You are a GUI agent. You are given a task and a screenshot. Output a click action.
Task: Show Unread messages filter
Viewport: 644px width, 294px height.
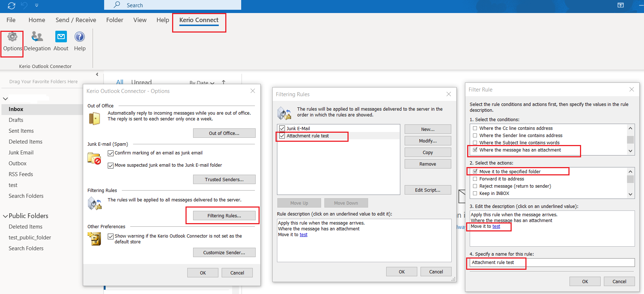141,82
